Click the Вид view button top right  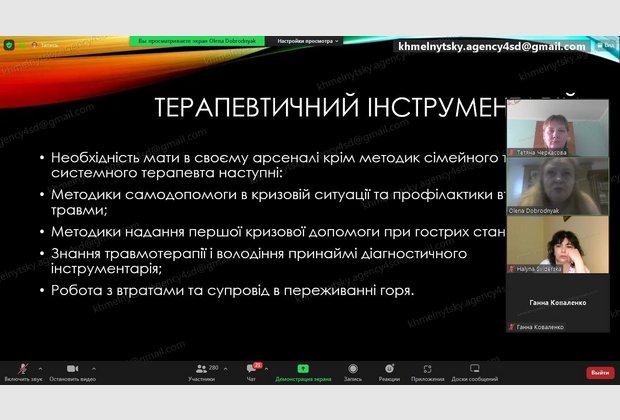coord(606,46)
